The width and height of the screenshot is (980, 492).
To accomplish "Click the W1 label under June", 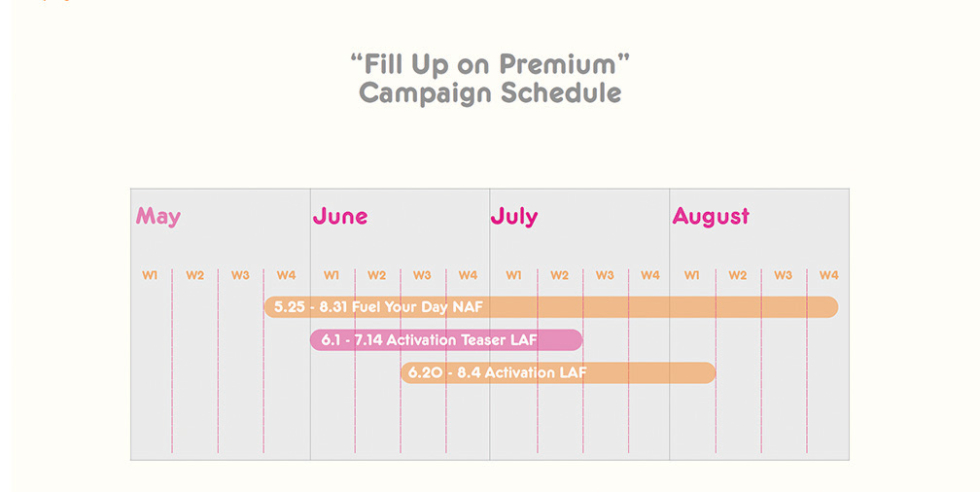I will [332, 275].
